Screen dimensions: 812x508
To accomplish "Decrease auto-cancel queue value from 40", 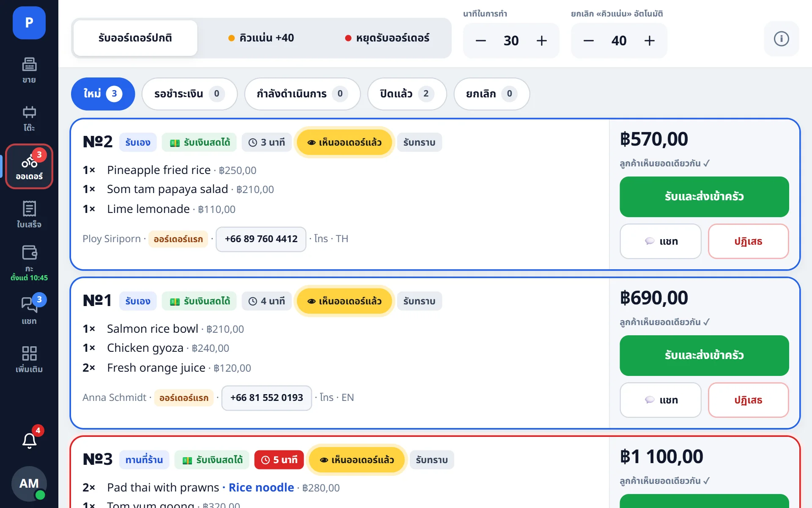I will 589,41.
